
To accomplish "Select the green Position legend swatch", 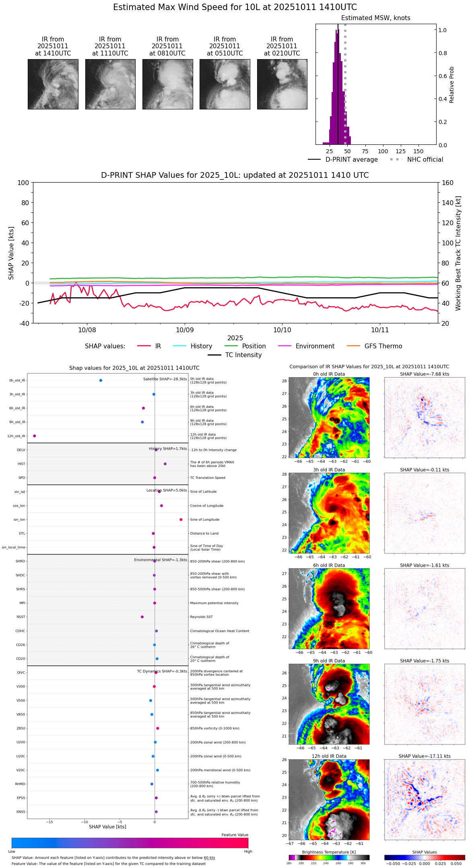I will tap(231, 346).
